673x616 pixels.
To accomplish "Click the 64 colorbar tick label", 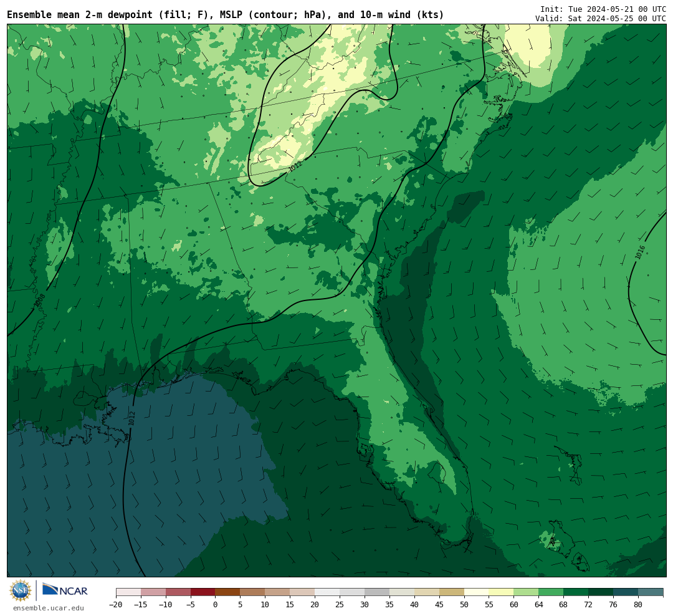I will click(x=539, y=604).
